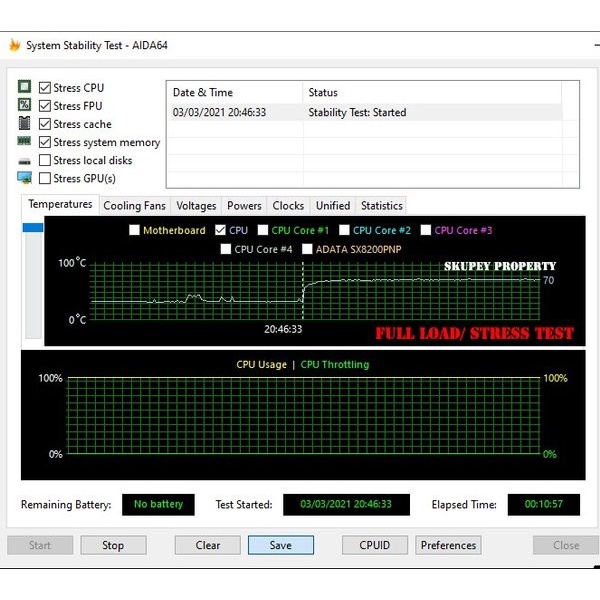The width and height of the screenshot is (600, 600).
Task: Open the CPUID panel button
Action: (x=368, y=545)
